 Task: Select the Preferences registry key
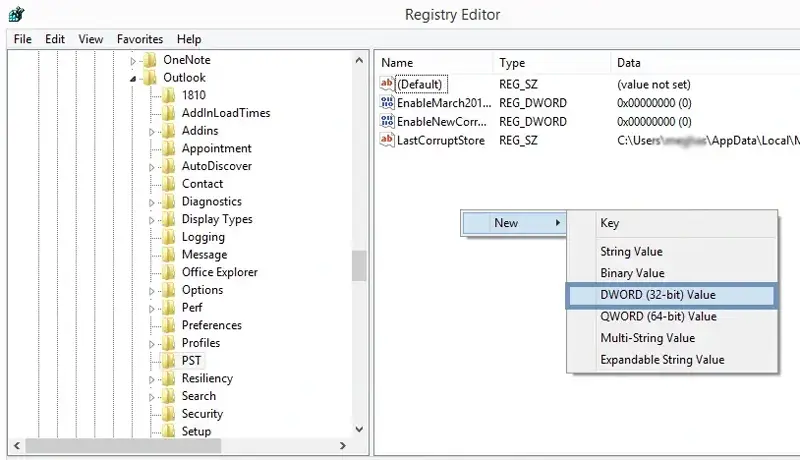point(211,325)
